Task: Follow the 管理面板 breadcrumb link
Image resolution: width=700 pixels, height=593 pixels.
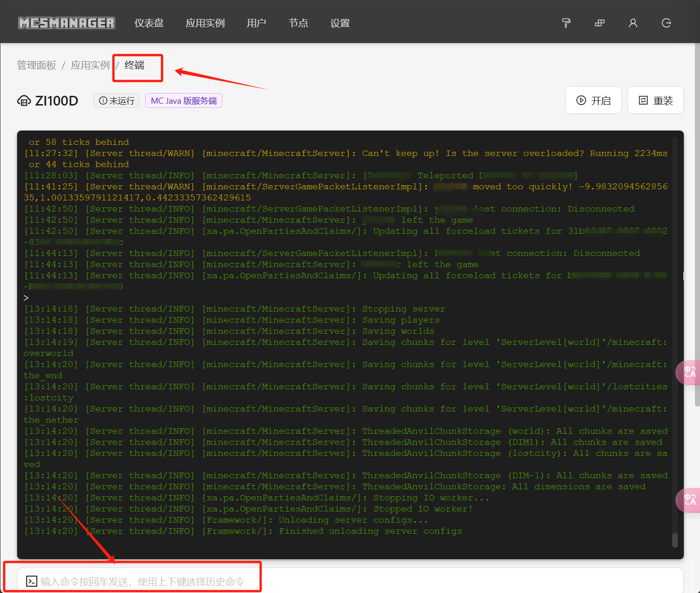Action: point(37,65)
